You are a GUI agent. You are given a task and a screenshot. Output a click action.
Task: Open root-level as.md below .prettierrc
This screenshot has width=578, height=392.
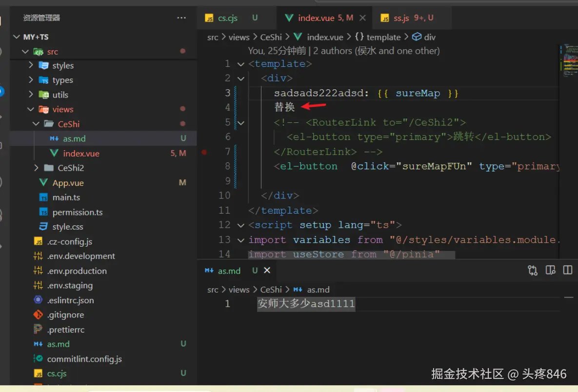coord(103,344)
